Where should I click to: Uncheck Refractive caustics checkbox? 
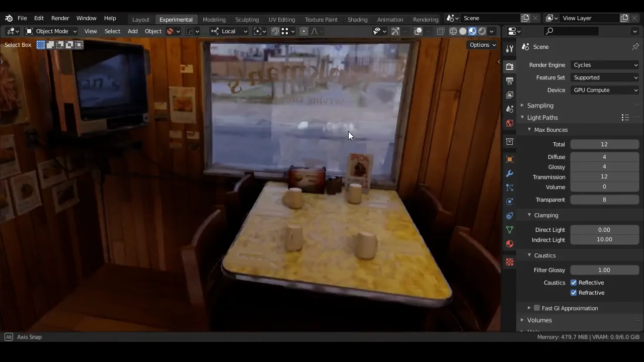574,293
